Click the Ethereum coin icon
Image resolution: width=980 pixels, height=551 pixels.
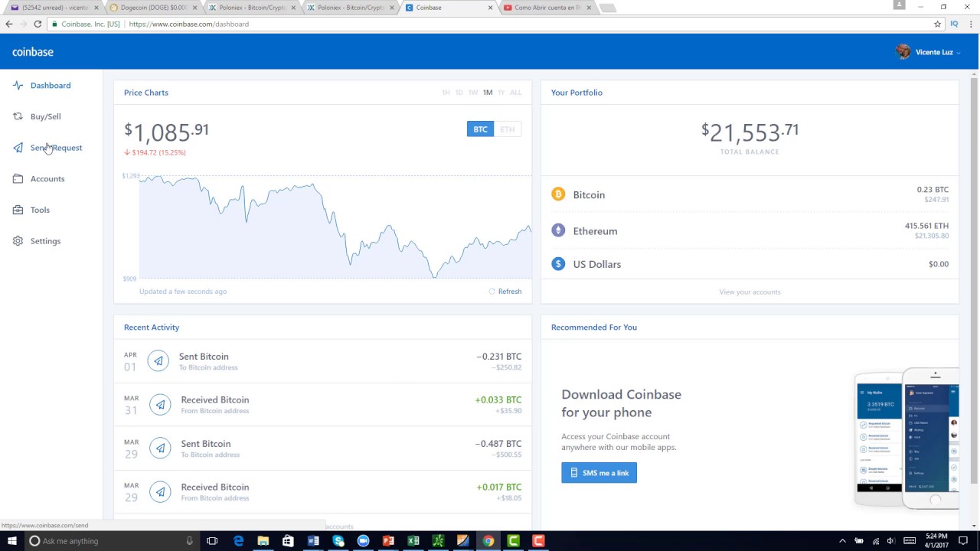pyautogui.click(x=558, y=230)
